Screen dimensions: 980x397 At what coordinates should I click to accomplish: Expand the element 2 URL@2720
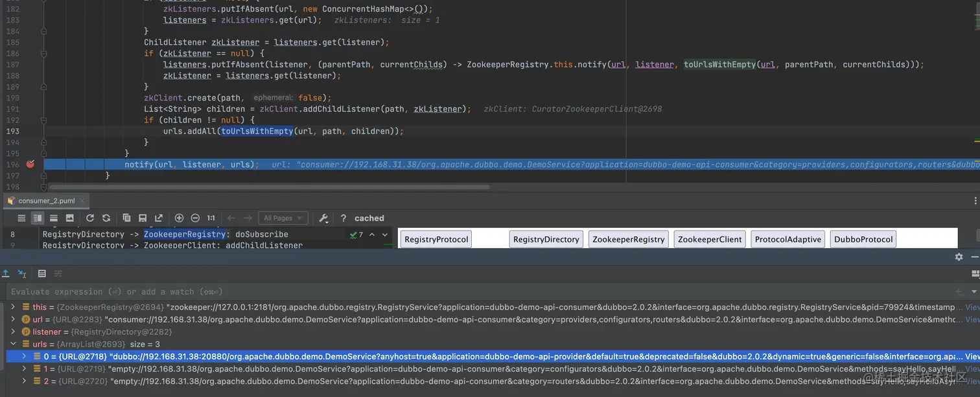coord(25,381)
